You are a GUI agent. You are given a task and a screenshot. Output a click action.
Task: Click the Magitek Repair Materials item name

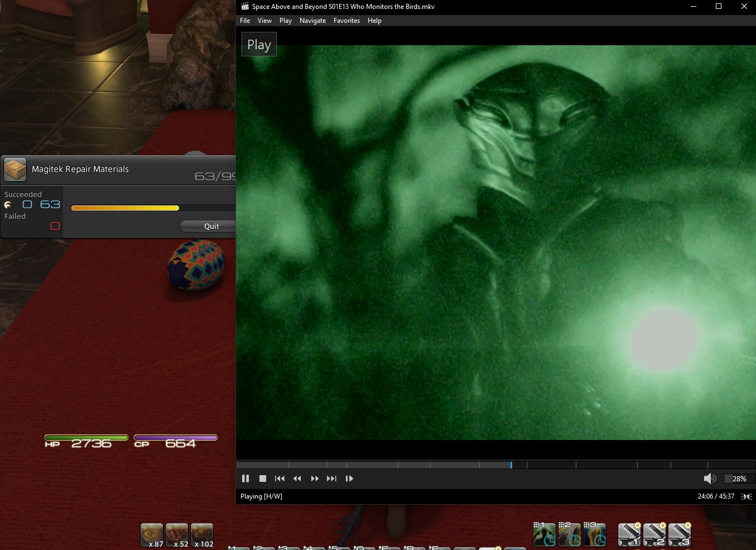pos(80,169)
